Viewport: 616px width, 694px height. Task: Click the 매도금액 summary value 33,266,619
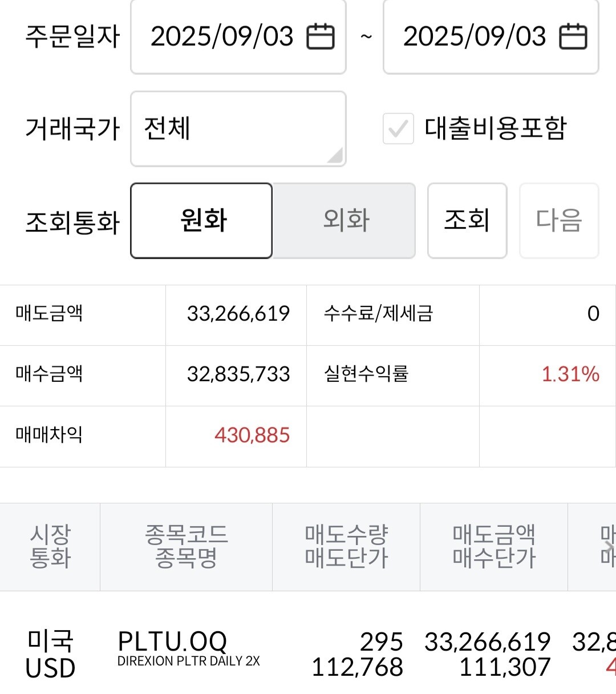point(238,314)
